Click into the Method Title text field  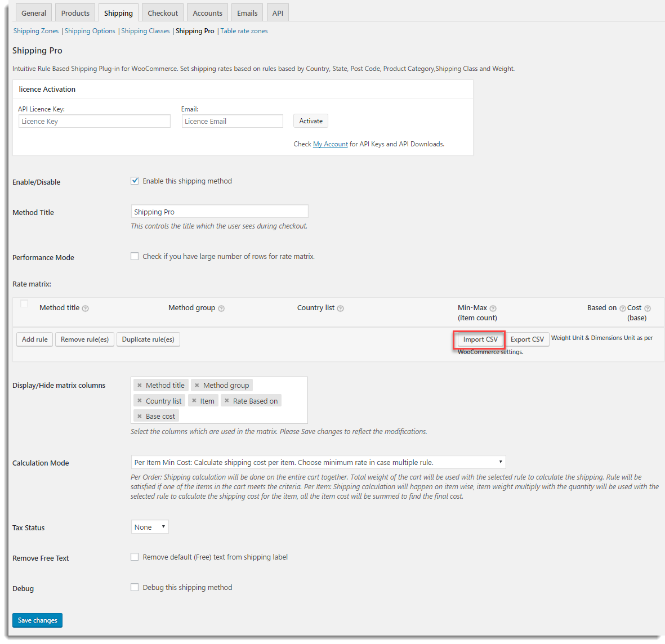pyautogui.click(x=220, y=212)
